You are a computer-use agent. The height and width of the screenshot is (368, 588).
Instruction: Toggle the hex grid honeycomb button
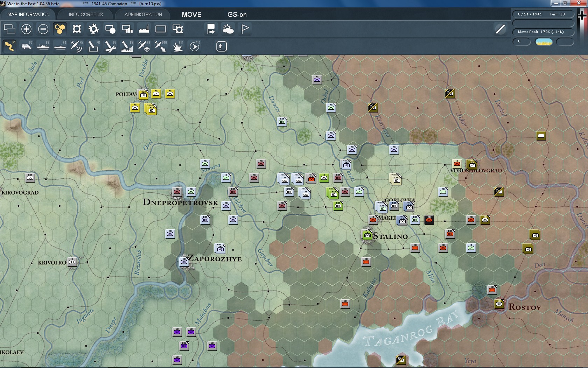[x=60, y=29]
